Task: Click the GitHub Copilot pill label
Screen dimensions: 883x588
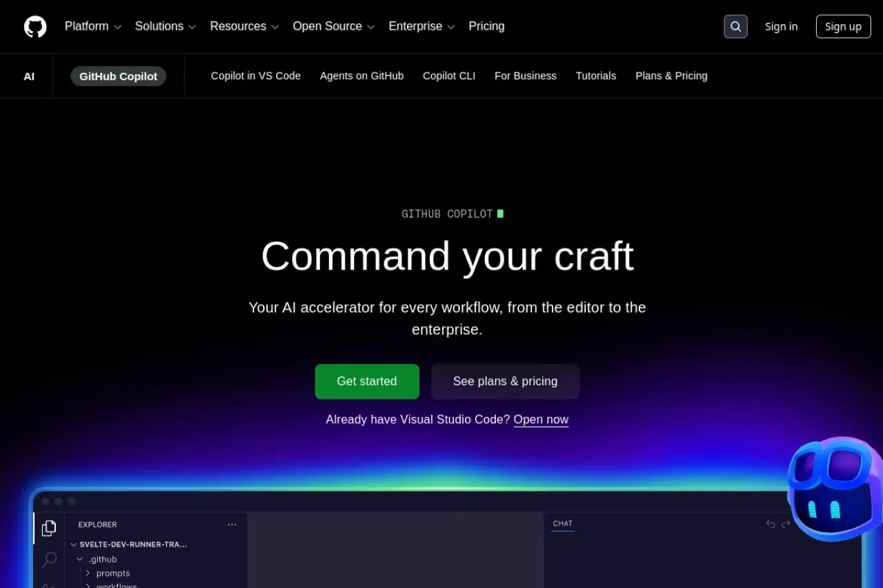Action: (118, 76)
